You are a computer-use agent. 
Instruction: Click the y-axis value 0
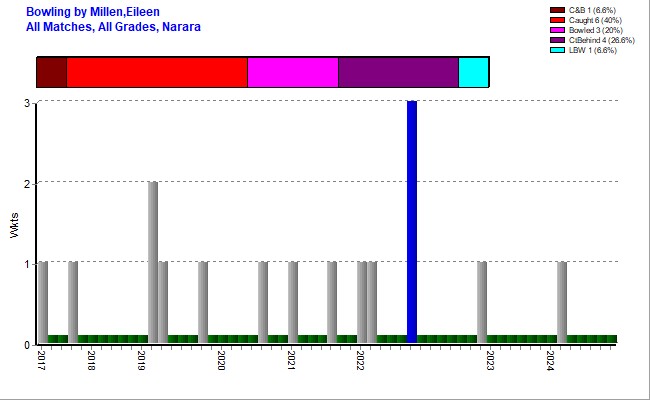(x=27, y=345)
